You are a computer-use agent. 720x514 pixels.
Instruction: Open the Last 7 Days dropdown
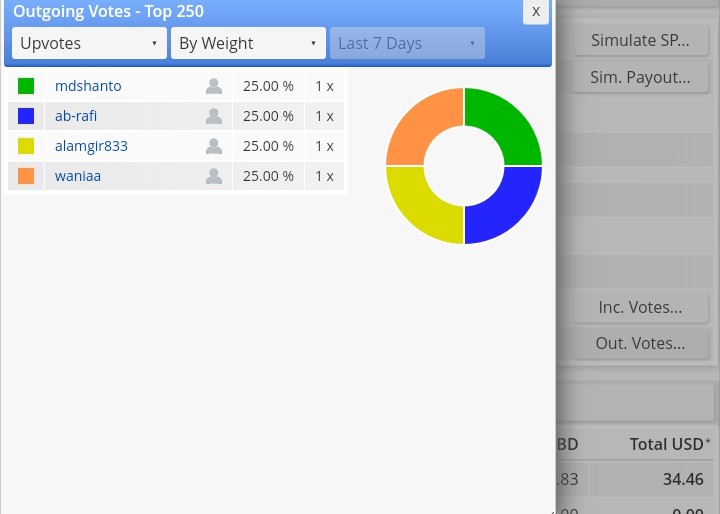407,43
